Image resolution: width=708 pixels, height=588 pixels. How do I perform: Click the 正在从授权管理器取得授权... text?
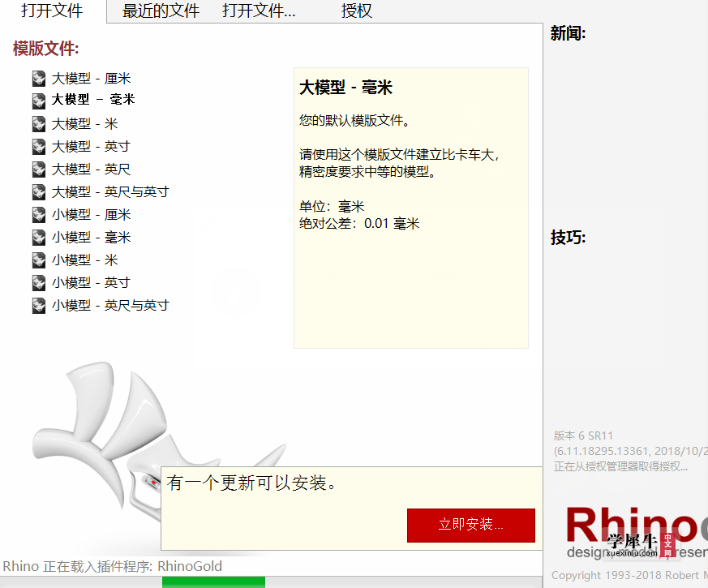coord(621,466)
